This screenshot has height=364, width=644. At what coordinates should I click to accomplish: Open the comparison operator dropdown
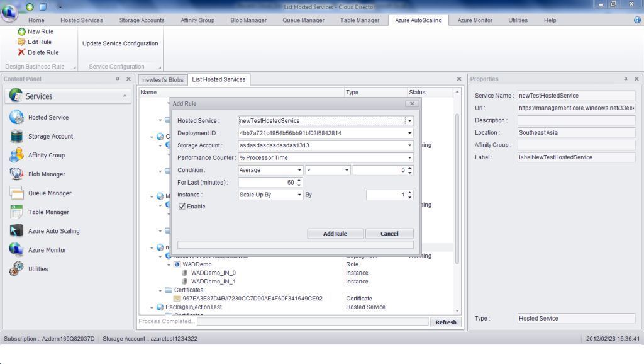(347, 170)
